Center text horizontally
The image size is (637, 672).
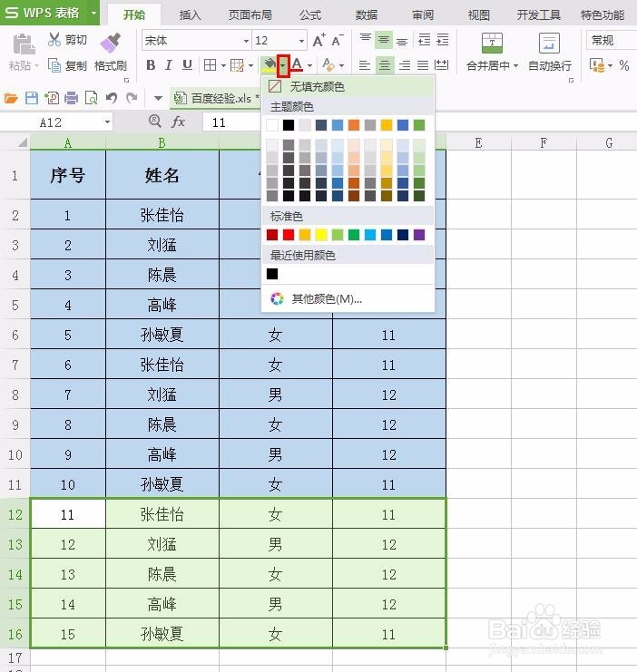tap(385, 65)
